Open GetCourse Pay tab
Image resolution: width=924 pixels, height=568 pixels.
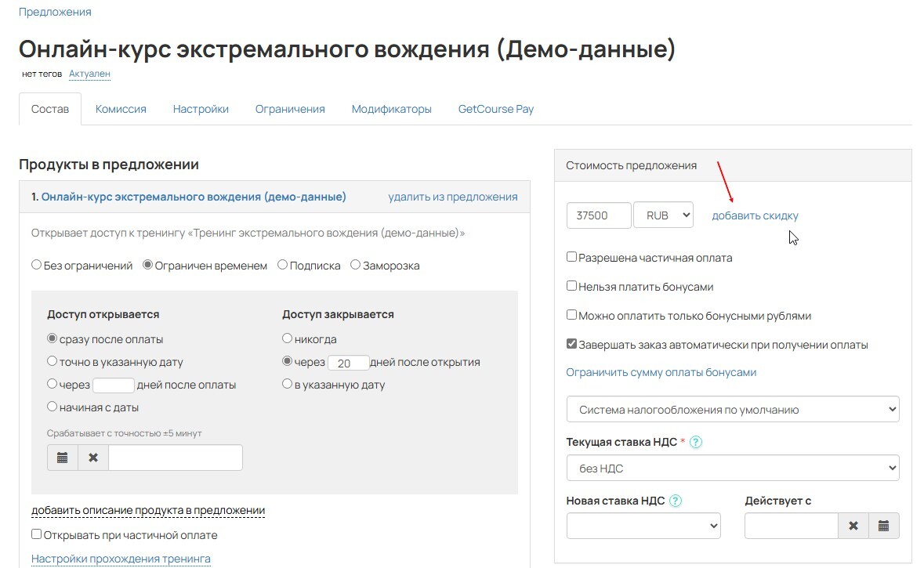click(495, 109)
